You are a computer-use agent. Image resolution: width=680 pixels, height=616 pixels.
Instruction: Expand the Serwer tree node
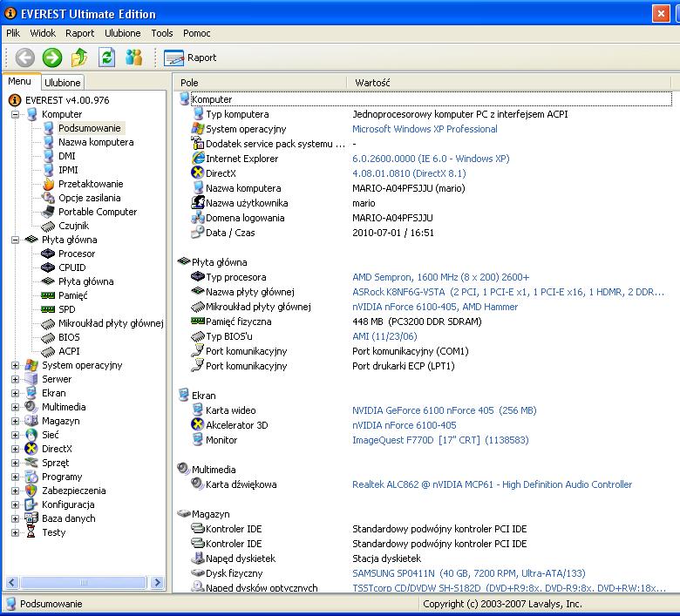tap(15, 379)
